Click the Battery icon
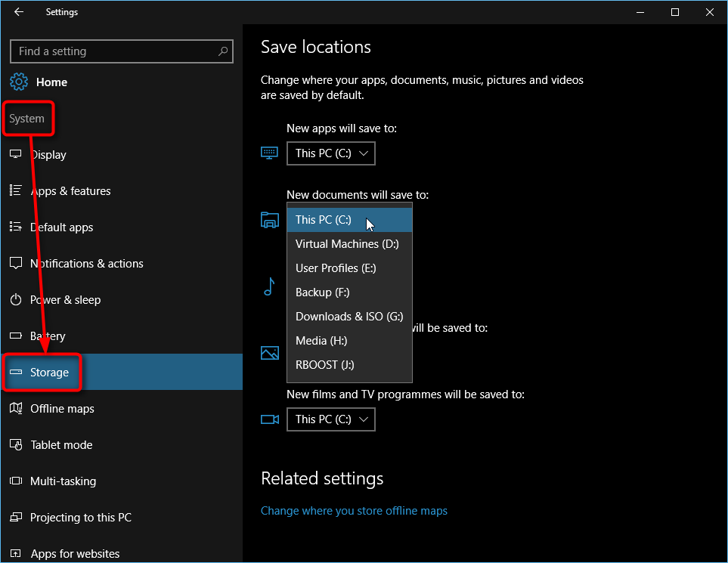 tap(16, 336)
